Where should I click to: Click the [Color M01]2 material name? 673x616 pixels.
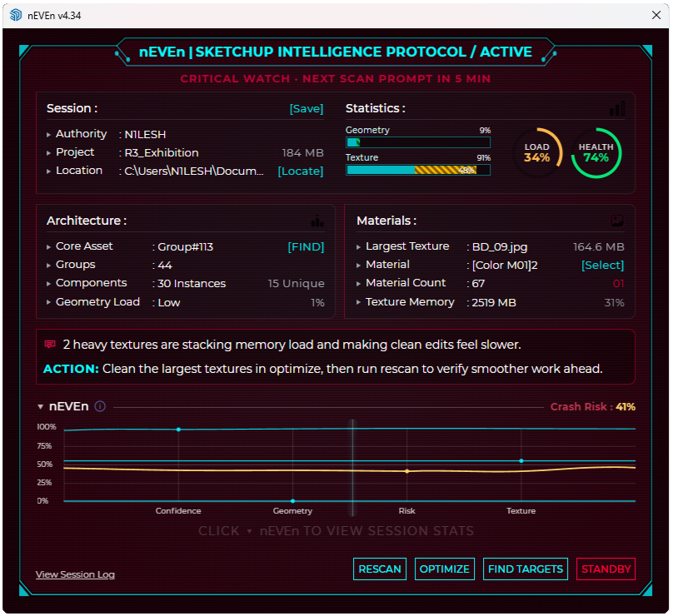[505, 265]
